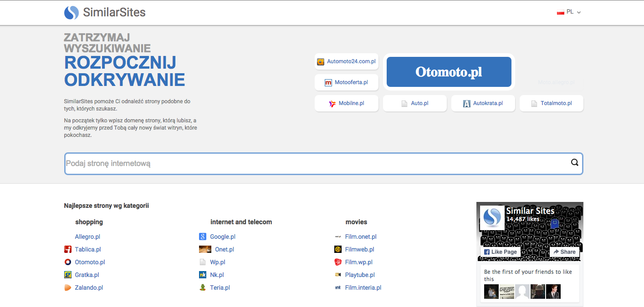Screen dimensions: 644x307
Task: Click the Gratka.pl favicon icon
Action: click(x=68, y=275)
